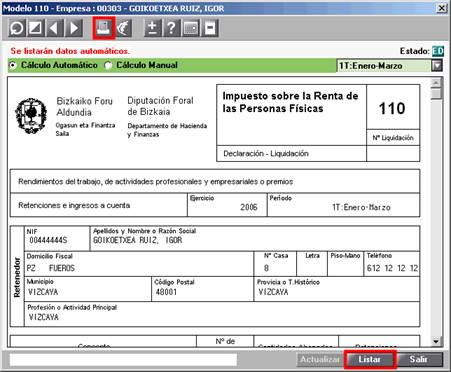This screenshot has width=451, height=372.
Task: Go to next record with right arrow
Action: pos(74,28)
